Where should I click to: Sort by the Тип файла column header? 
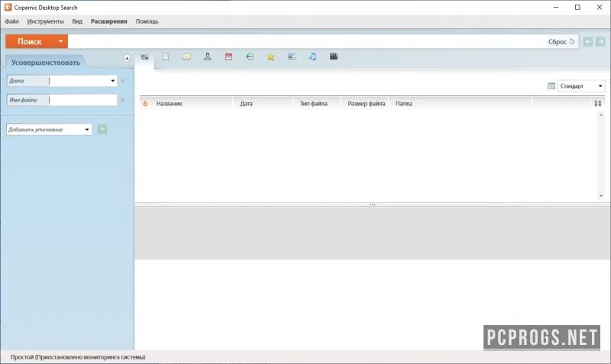313,104
